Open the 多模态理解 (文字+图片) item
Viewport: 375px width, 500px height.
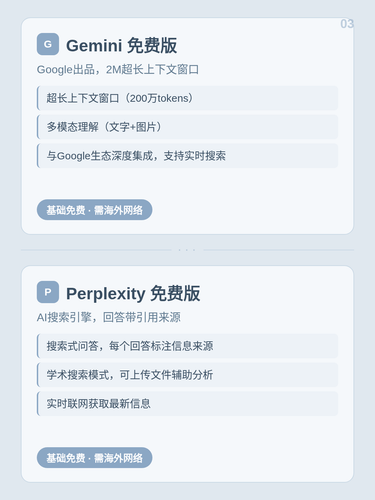pos(187,127)
